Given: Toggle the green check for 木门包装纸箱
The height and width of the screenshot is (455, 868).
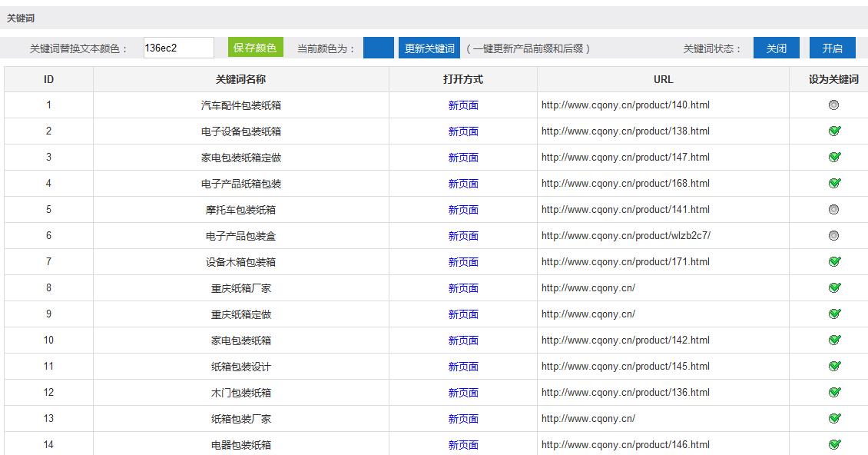Looking at the screenshot, I should point(834,393).
